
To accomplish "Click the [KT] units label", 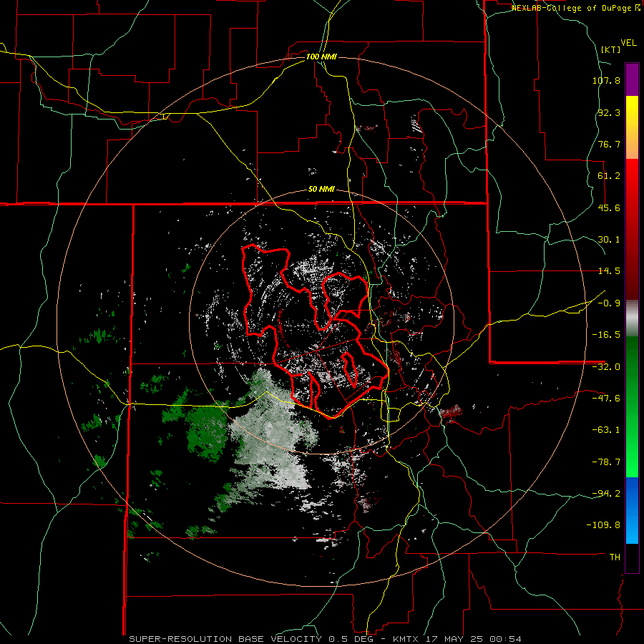I will coord(611,49).
